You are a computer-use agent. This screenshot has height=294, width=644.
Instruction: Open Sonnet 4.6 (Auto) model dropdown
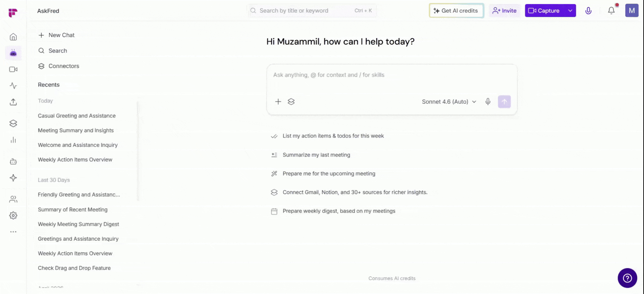coord(449,101)
